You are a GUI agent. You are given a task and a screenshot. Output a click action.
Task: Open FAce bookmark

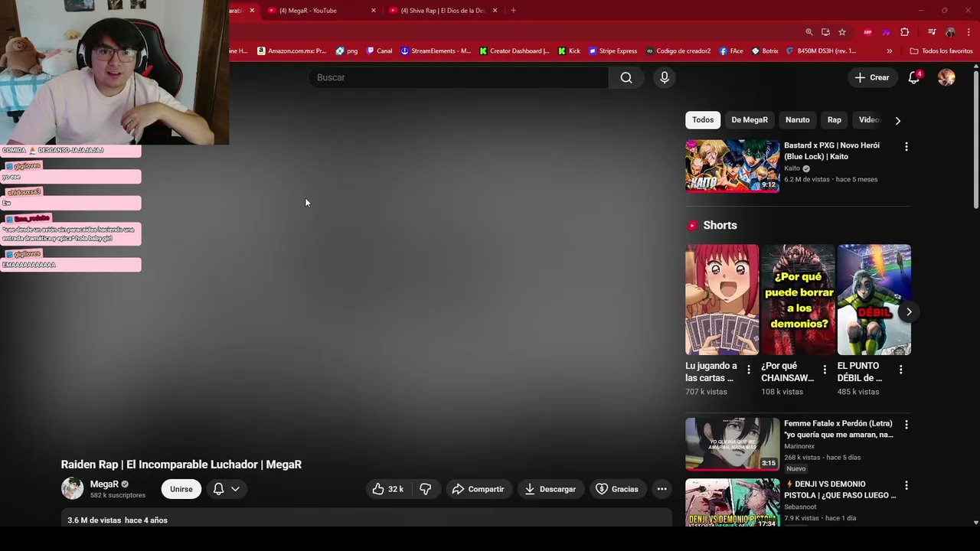point(731,51)
